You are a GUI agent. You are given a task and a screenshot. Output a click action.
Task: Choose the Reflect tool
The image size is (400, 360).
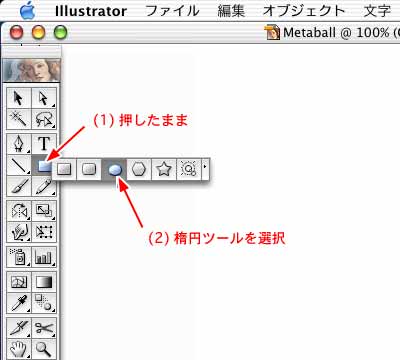[x=19, y=211]
